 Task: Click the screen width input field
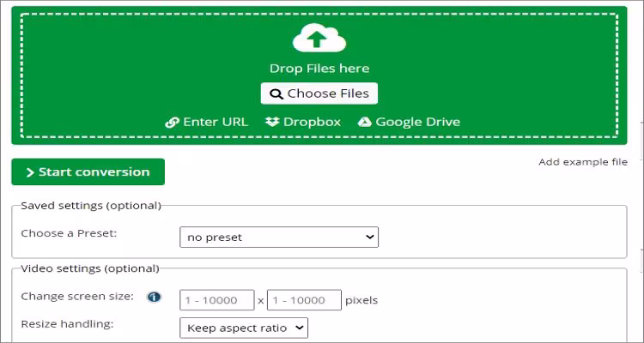[217, 300]
